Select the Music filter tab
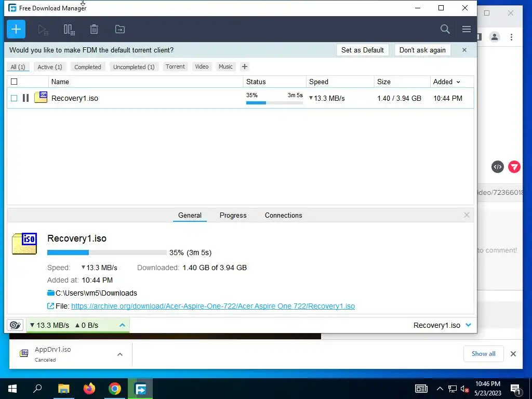 [225, 66]
